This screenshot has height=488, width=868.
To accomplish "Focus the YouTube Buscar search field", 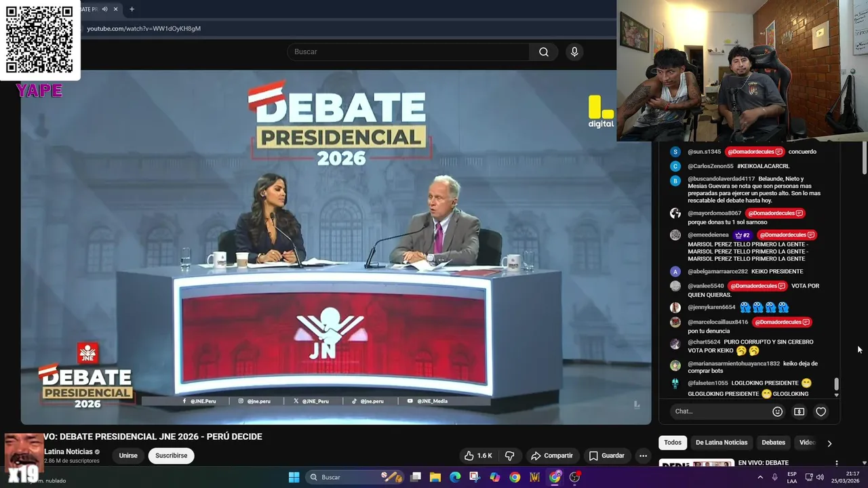I will pyautogui.click(x=408, y=52).
